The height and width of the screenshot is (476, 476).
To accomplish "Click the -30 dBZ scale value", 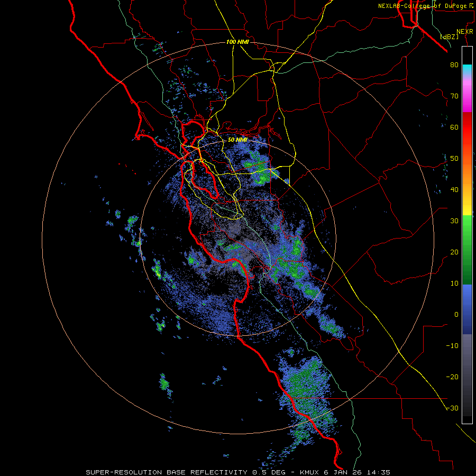I will pyautogui.click(x=452, y=408).
